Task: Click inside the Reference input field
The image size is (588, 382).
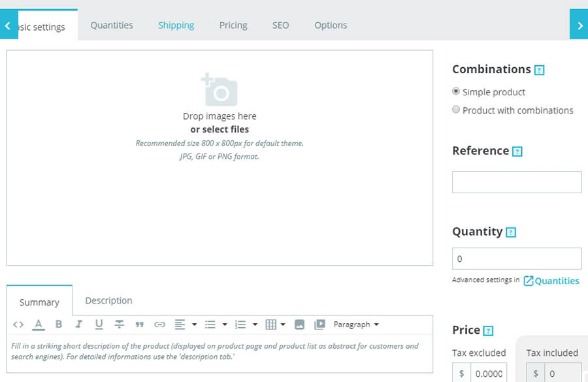Action: click(x=516, y=182)
